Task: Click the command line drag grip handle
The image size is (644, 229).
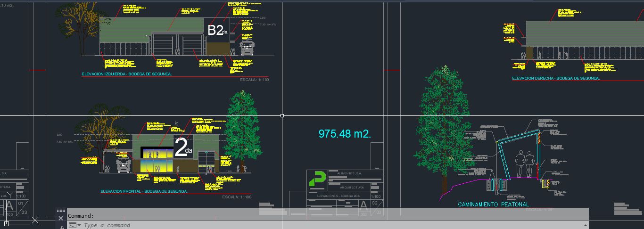Action: tap(61, 211)
